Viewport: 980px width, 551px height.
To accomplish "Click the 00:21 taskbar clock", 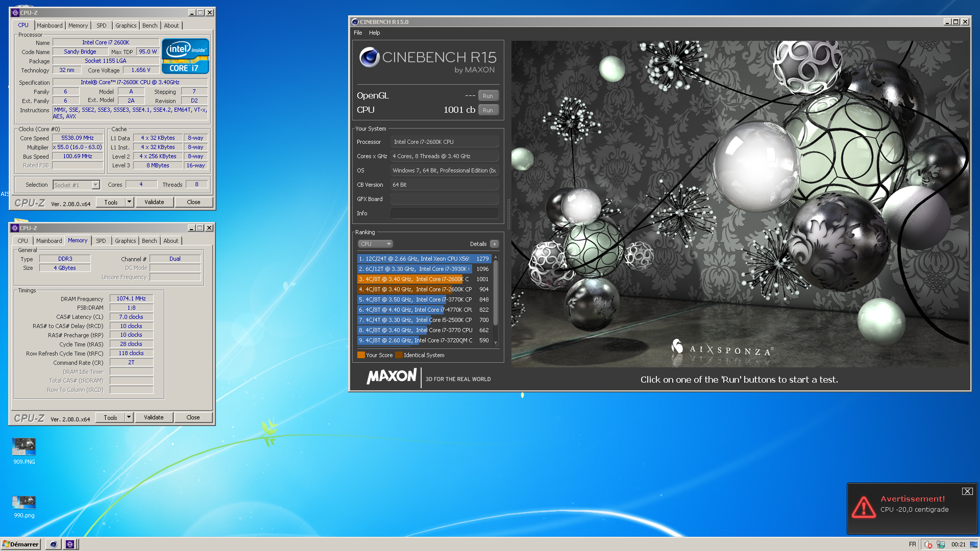I will [958, 544].
